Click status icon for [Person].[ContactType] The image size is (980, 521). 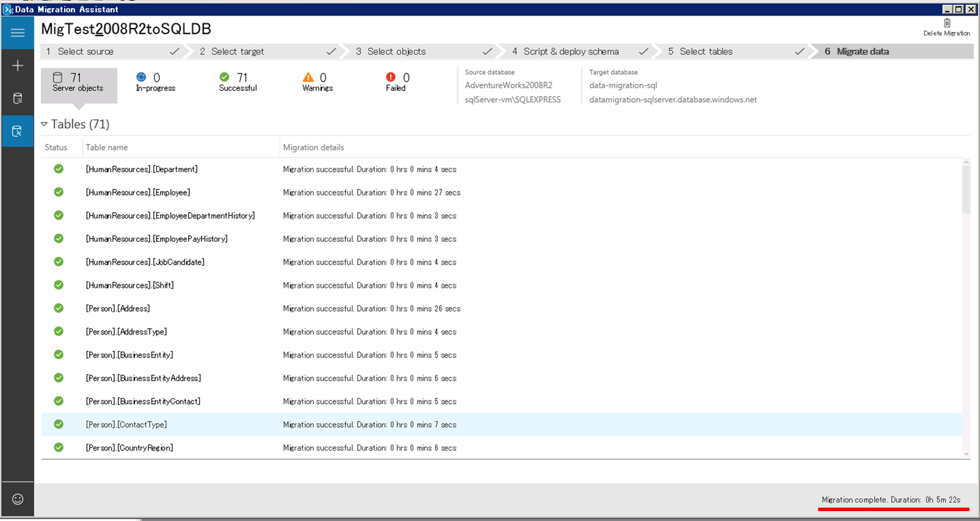[59, 424]
